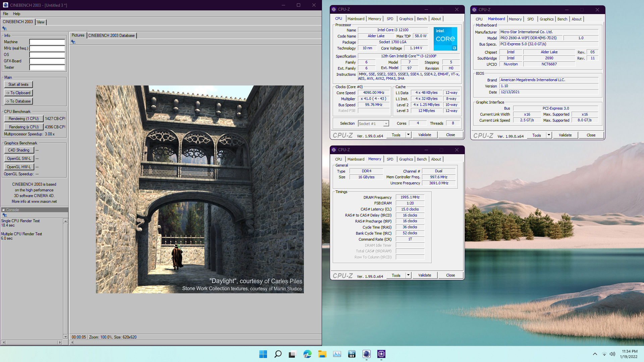Click the 1427 CB-CPU score
Image resolution: width=644 pixels, height=362 pixels.
point(55,119)
